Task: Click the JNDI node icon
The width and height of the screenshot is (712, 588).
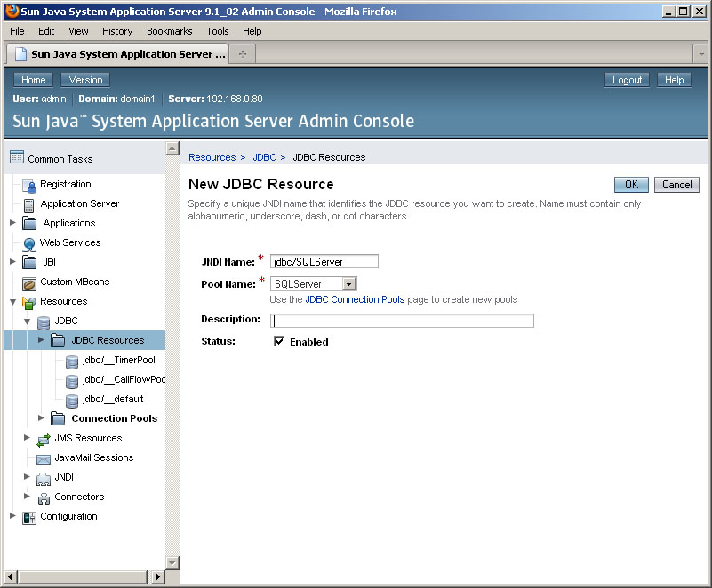Action: pos(44,479)
